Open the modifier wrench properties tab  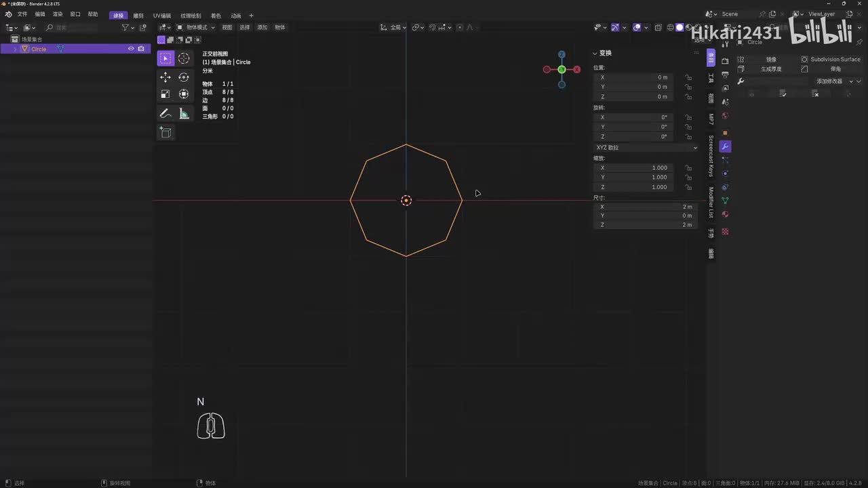pyautogui.click(x=725, y=146)
